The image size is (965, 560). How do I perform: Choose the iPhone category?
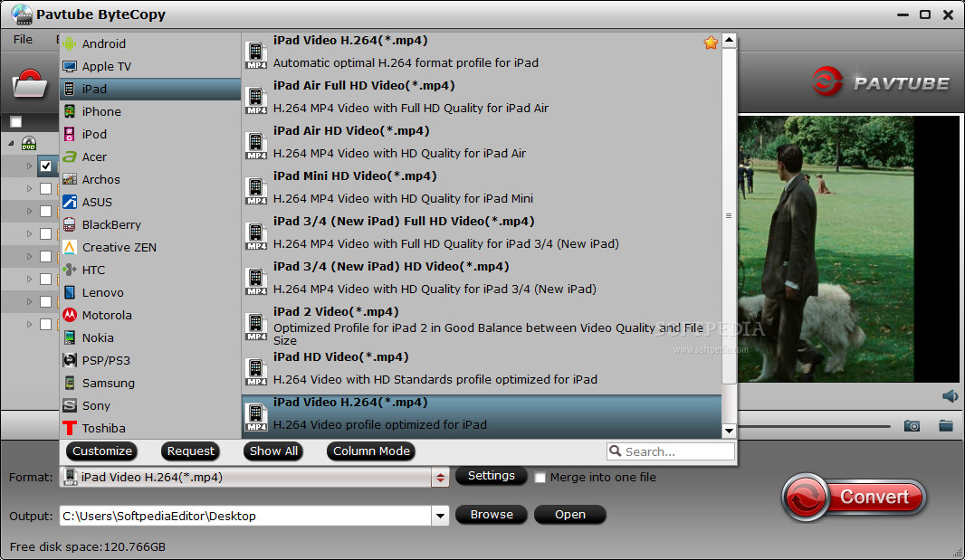pyautogui.click(x=150, y=111)
